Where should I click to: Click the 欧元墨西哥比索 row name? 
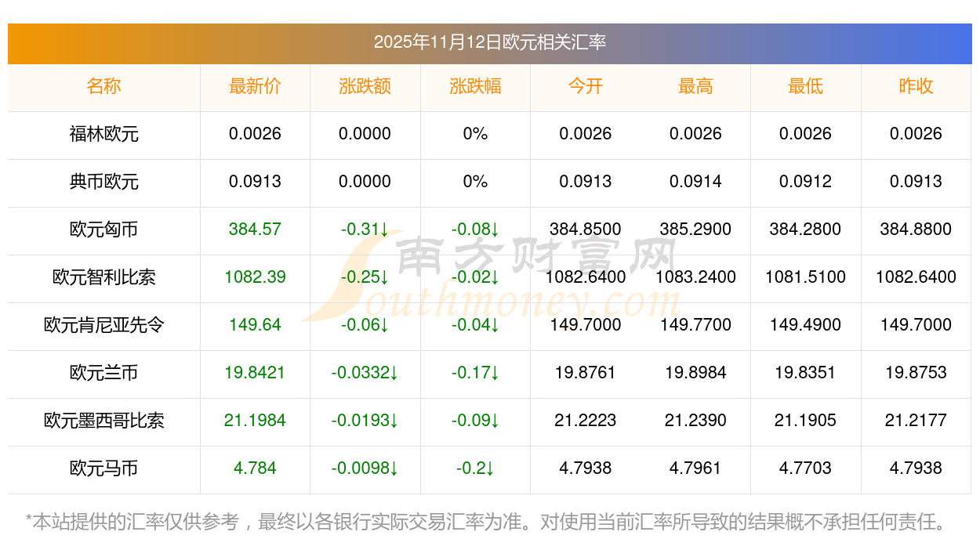tap(103, 421)
